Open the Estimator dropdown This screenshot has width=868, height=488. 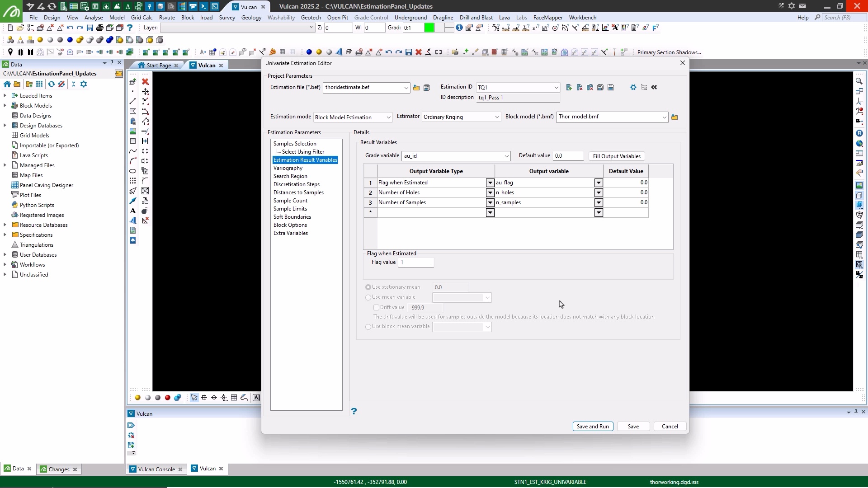497,117
